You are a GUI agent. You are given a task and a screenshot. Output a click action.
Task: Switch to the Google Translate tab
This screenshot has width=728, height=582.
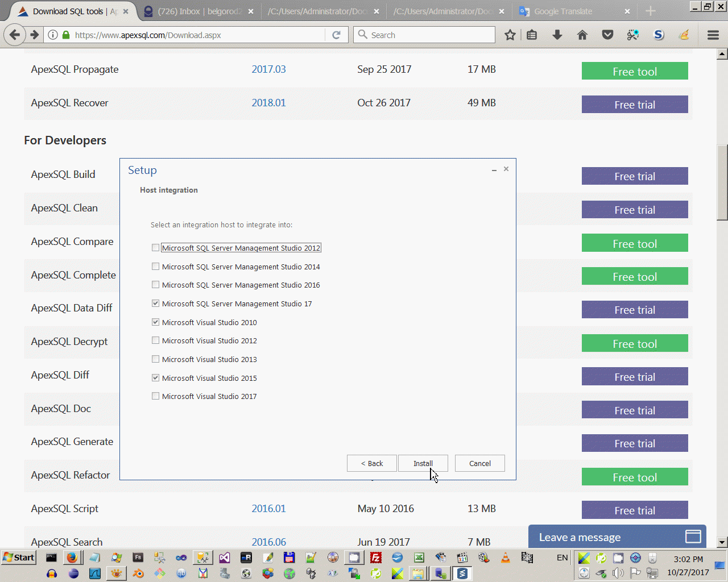tap(574, 11)
